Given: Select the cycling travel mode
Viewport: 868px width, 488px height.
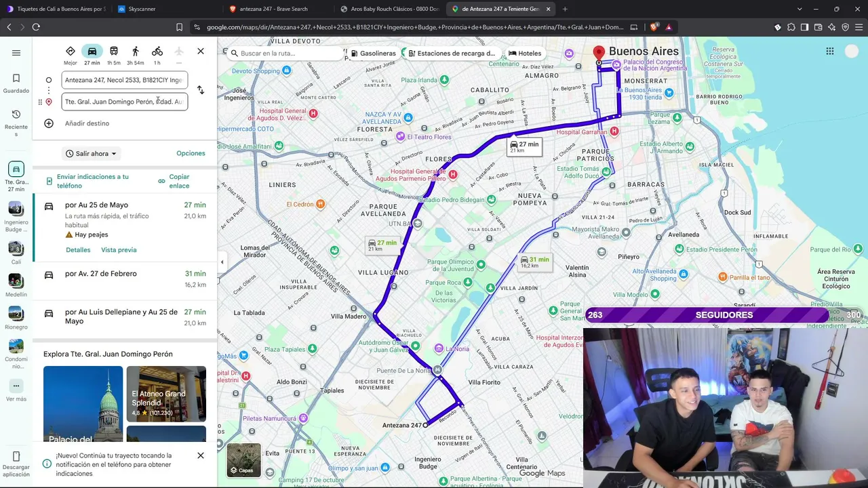Looking at the screenshot, I should pos(157,55).
